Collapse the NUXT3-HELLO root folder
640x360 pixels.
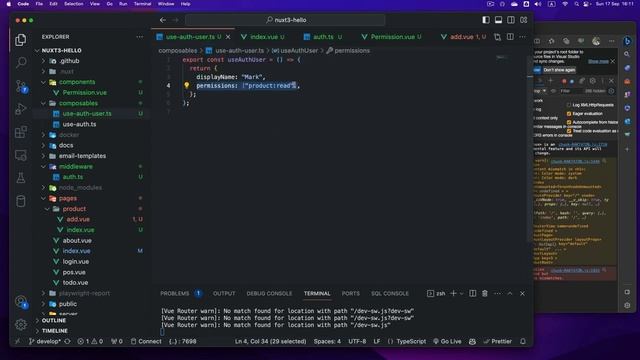pyautogui.click(x=38, y=50)
